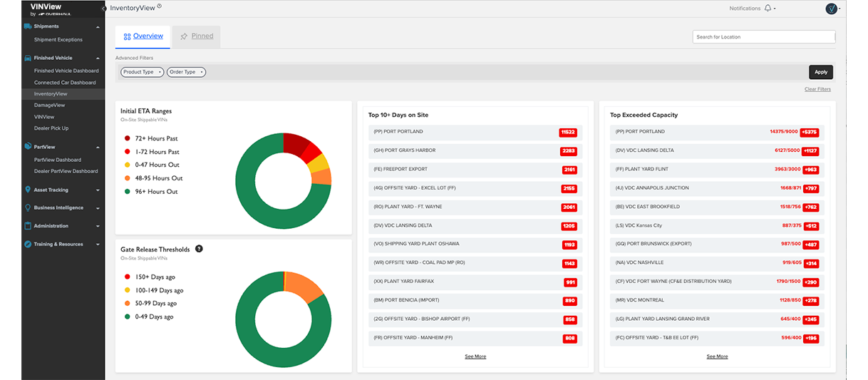Click the Asset Tracking location pin icon
Viewport: 868px width, 380px height.
(x=28, y=190)
